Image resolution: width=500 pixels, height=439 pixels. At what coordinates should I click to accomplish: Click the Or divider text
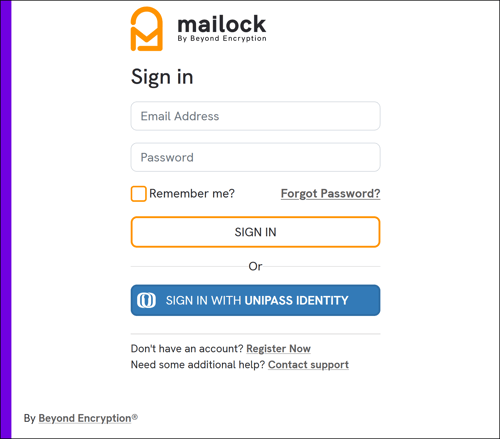(255, 266)
